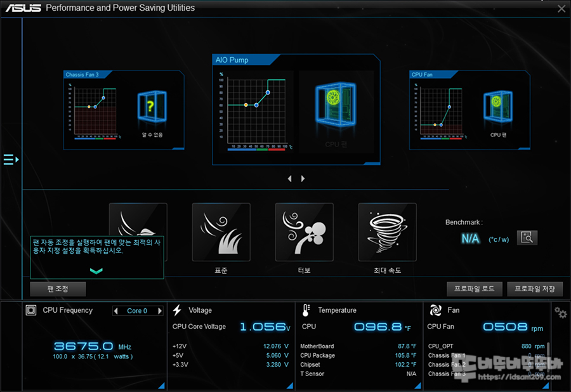Image resolution: width=571 pixels, height=392 pixels.
Task: Click the Fan panel fan icon
Action: (x=435, y=310)
